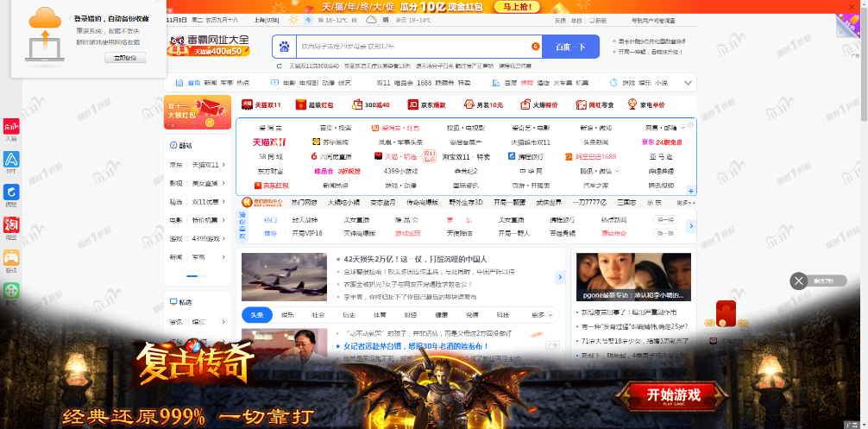This screenshot has height=429, width=868.
Task: Click the 立即备份 backup button
Action: click(125, 58)
